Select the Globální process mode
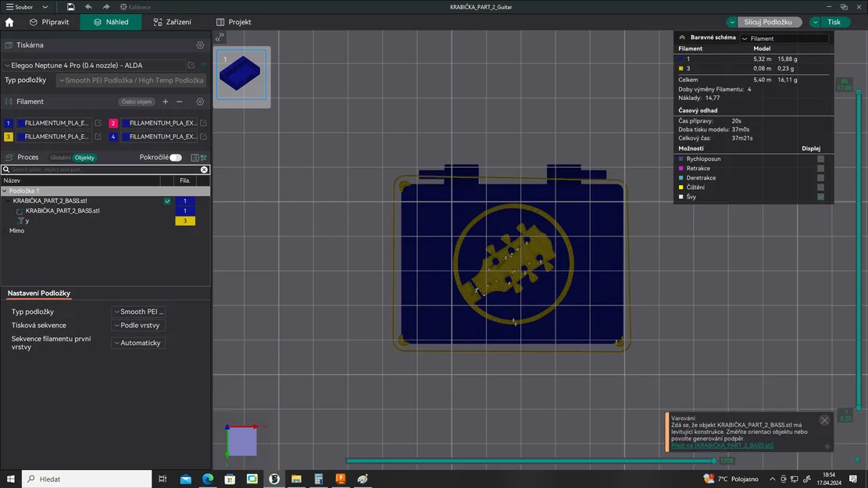Screen dimensions: 868x488 pos(60,158)
